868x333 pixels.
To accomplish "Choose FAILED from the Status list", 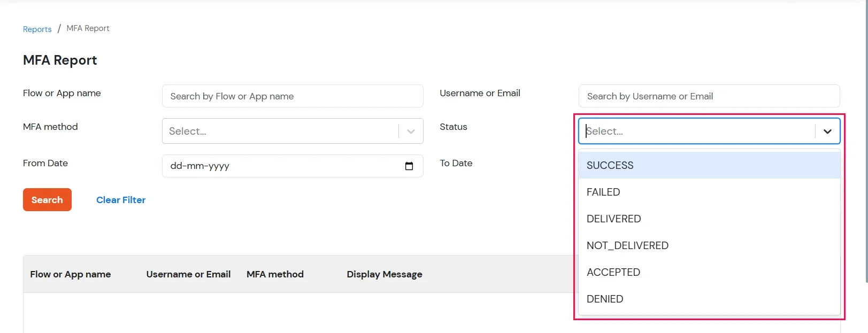I will [709, 192].
